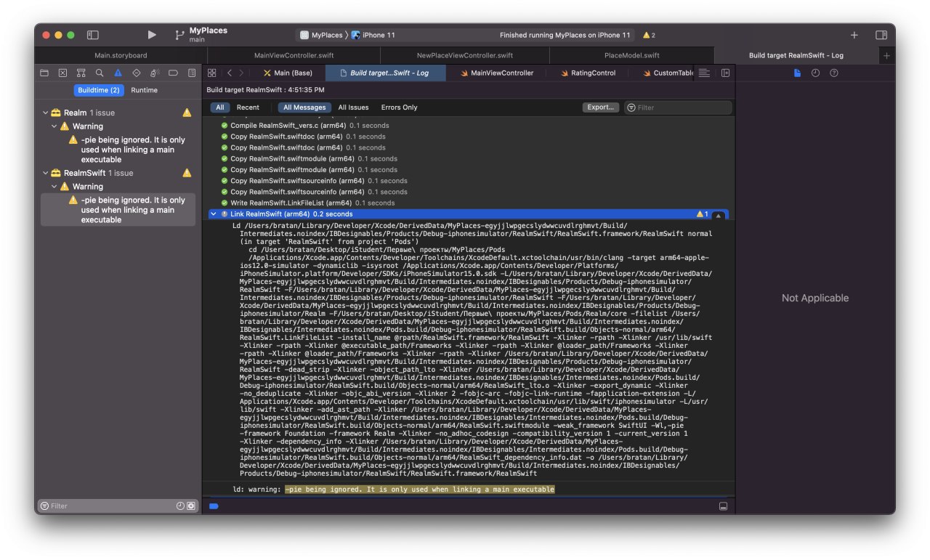This screenshot has width=930, height=560.
Task: Click the 2 warnings indicator in the activity bar
Action: point(649,35)
